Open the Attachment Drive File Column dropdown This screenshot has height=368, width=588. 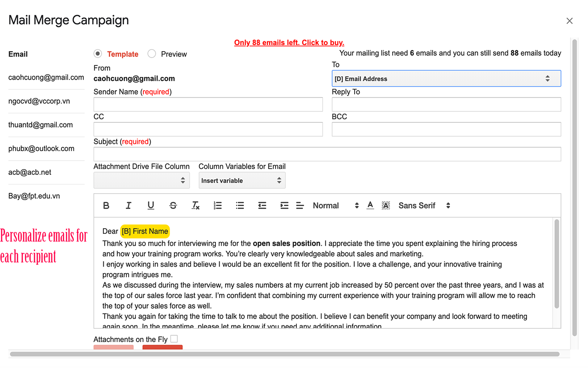(x=141, y=180)
